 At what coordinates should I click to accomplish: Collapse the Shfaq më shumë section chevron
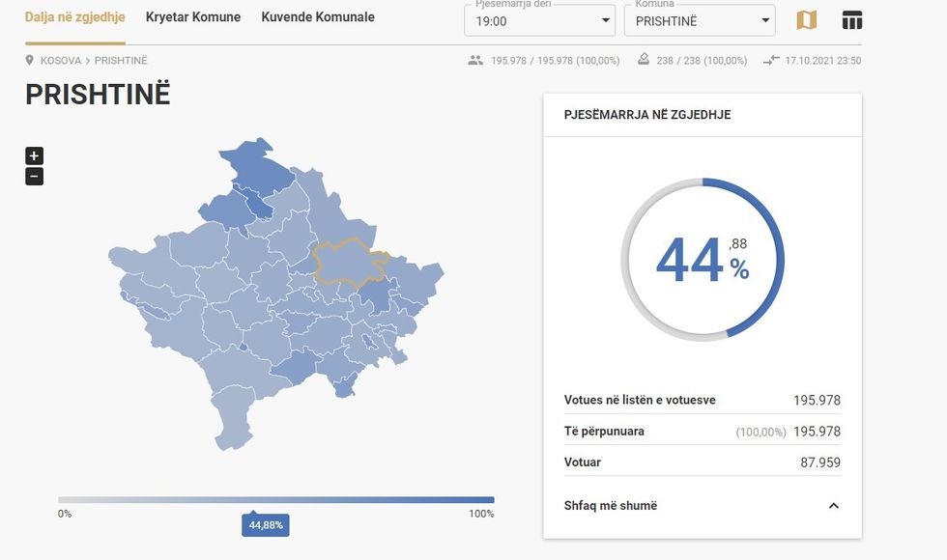[833, 506]
